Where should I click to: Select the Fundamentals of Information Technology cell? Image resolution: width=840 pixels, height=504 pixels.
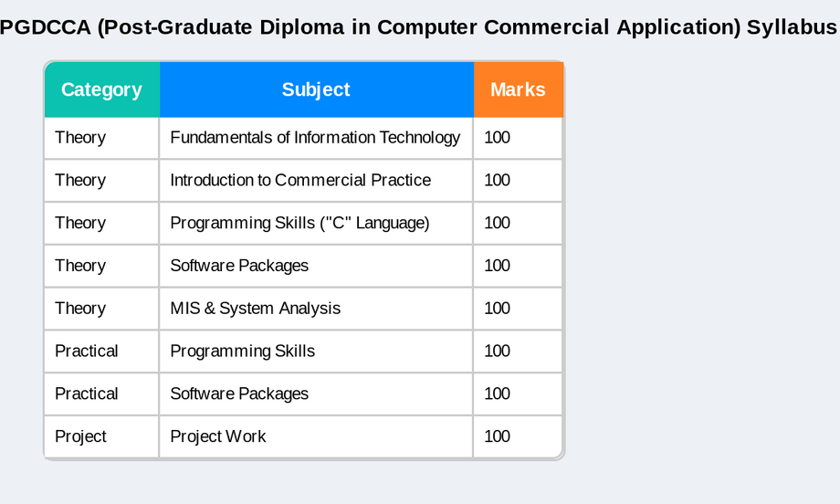coord(316,138)
